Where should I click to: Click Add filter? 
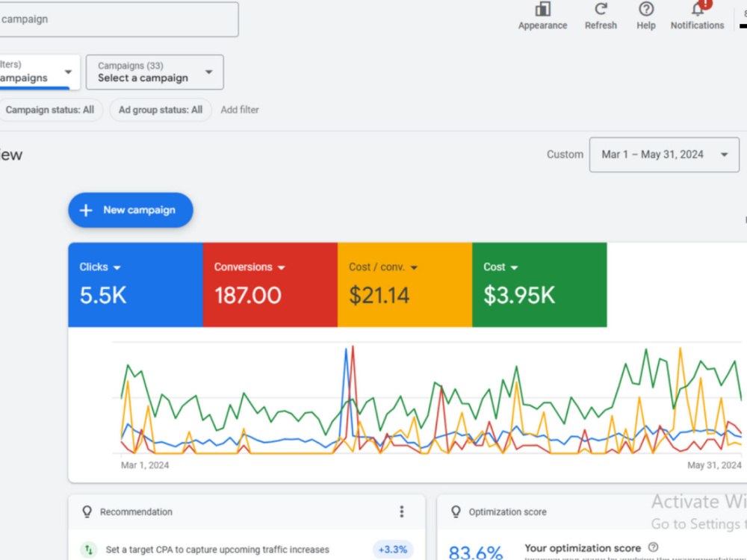pos(240,110)
